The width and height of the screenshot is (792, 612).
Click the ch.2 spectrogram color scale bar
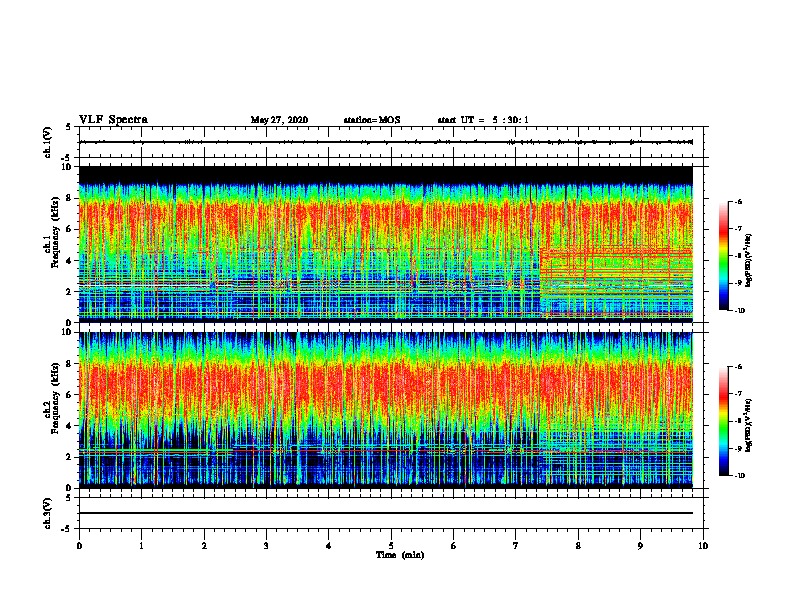click(x=723, y=421)
